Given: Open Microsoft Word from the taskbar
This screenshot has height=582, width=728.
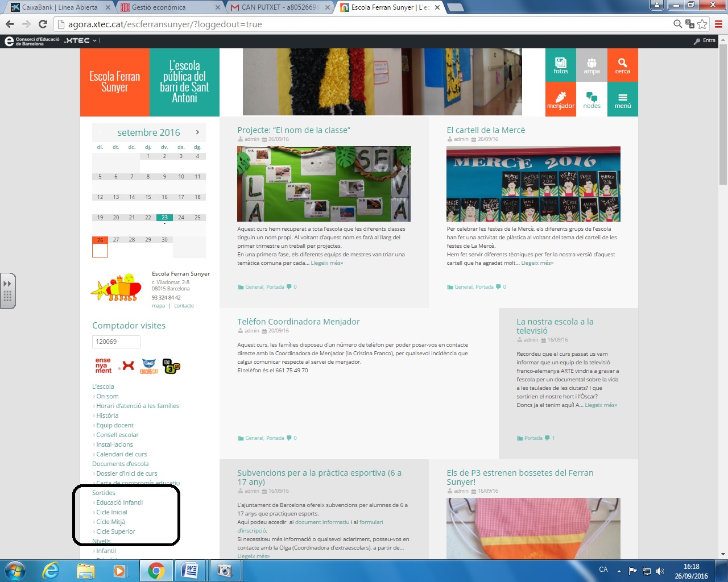Looking at the screenshot, I should 189,571.
